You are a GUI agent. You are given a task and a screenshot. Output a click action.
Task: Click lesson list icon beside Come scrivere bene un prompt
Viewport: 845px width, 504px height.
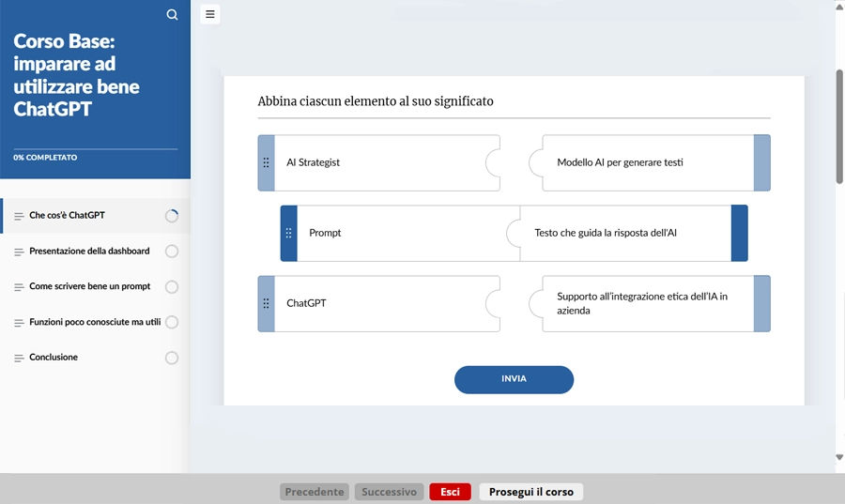[x=19, y=287]
